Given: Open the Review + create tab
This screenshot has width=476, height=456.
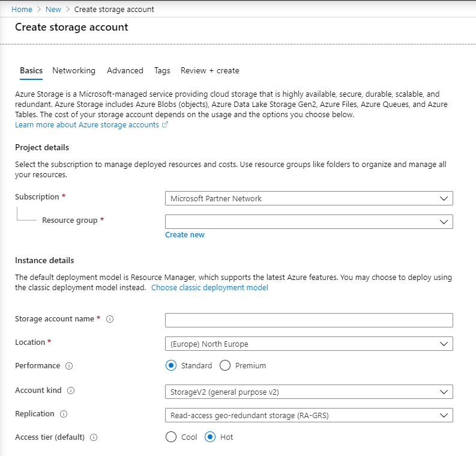Looking at the screenshot, I should coord(209,70).
